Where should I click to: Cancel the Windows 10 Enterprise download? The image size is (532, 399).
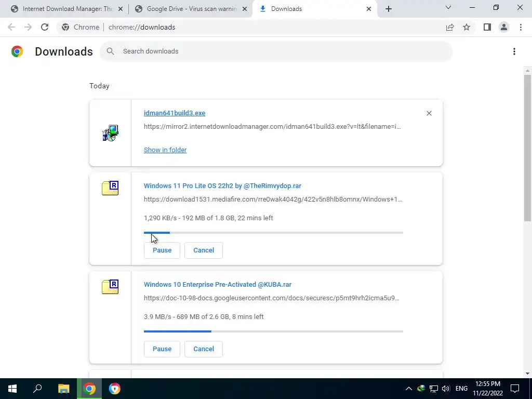click(204, 349)
